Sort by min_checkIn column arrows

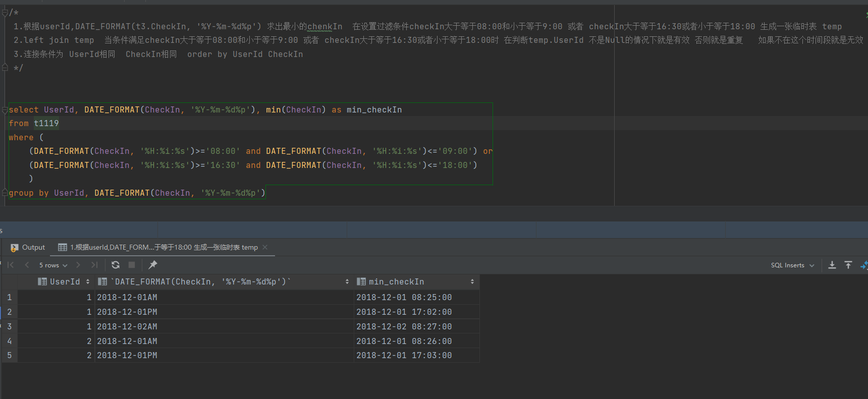point(472,281)
